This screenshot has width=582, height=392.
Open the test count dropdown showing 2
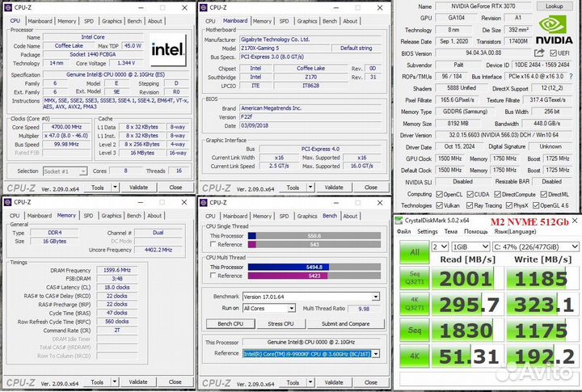click(x=440, y=247)
